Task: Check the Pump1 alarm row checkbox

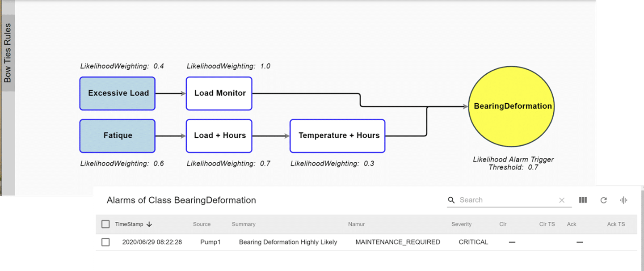Action: click(x=105, y=242)
